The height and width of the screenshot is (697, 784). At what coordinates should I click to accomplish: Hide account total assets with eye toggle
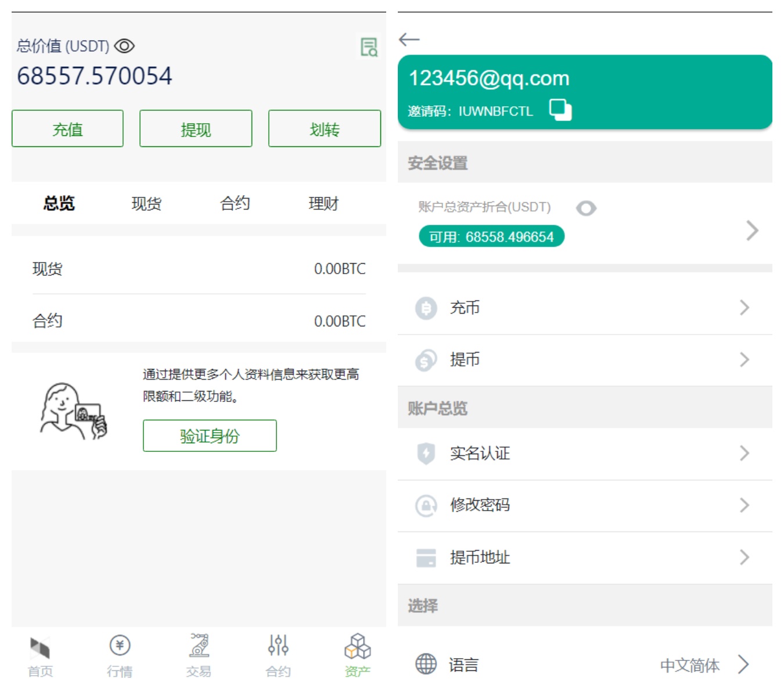[586, 207]
